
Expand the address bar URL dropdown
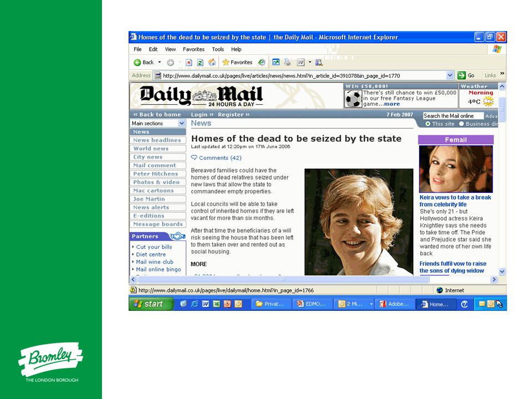pyautogui.click(x=450, y=75)
